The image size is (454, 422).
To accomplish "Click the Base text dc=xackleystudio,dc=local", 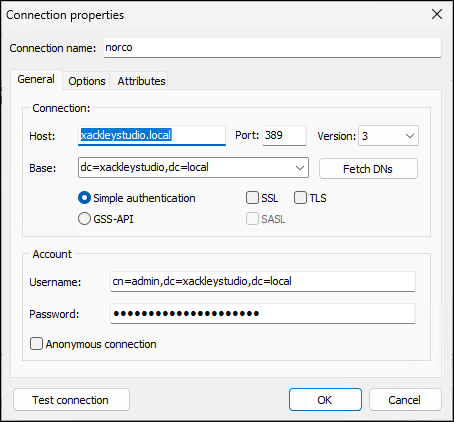I will point(145,167).
